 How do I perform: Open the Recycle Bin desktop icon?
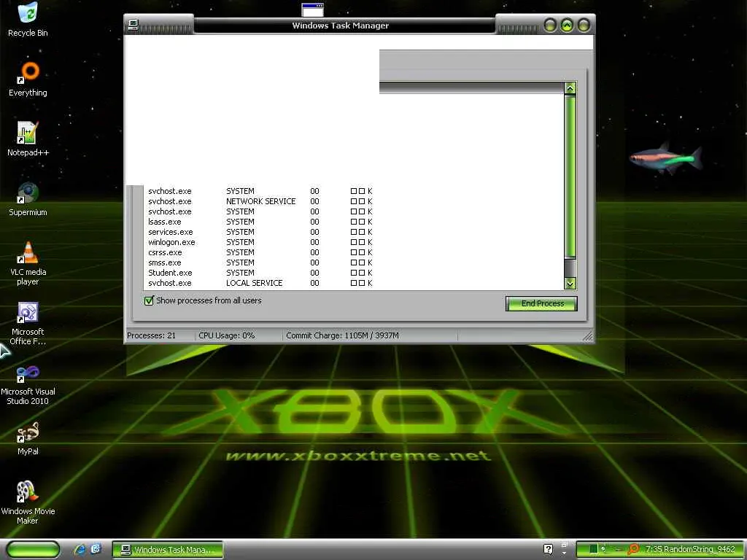[x=28, y=19]
